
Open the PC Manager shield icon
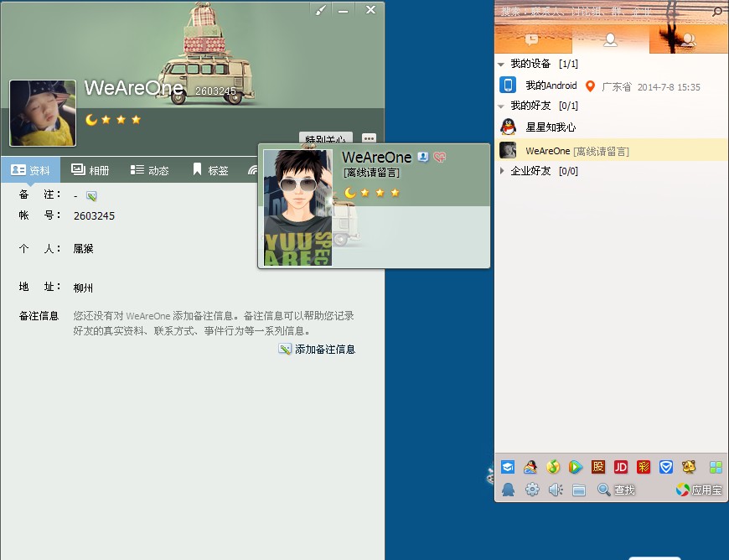click(x=666, y=466)
